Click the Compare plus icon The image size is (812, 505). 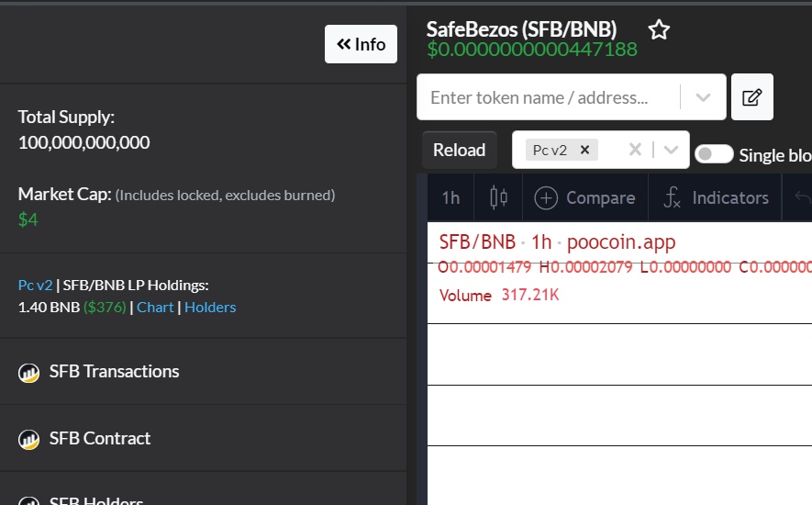pyautogui.click(x=546, y=198)
